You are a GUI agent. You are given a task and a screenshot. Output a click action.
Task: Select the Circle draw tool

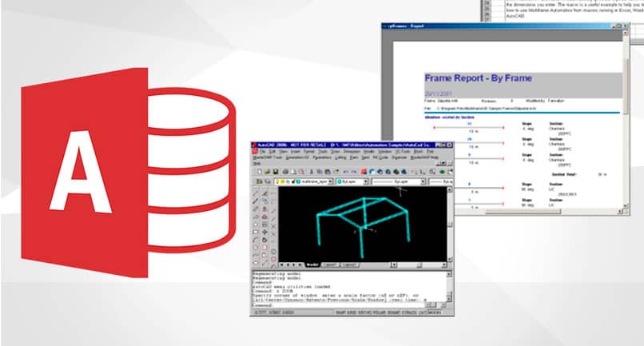click(x=256, y=248)
